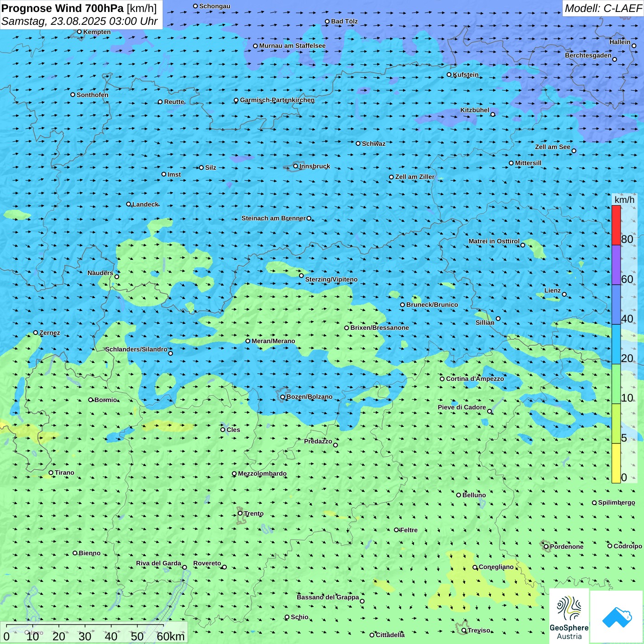This screenshot has width=644, height=644.
Task: Click the 'Silz' town label
Action: [x=211, y=167]
